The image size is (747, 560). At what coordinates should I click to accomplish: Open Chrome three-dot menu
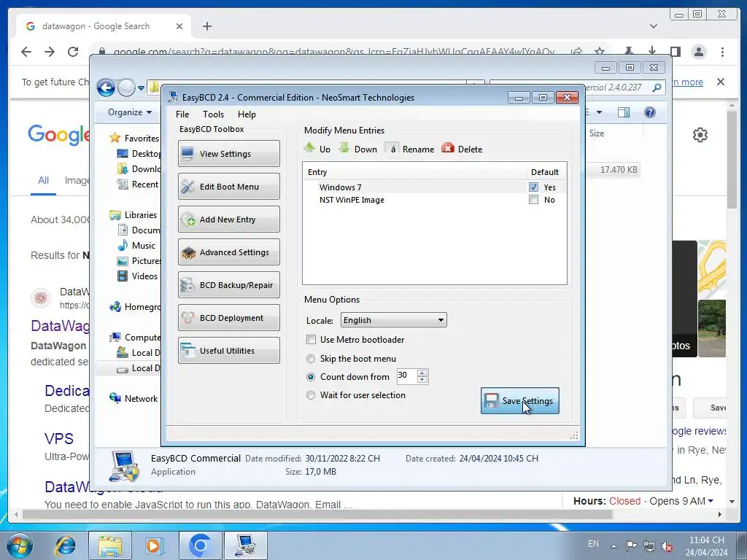click(722, 52)
